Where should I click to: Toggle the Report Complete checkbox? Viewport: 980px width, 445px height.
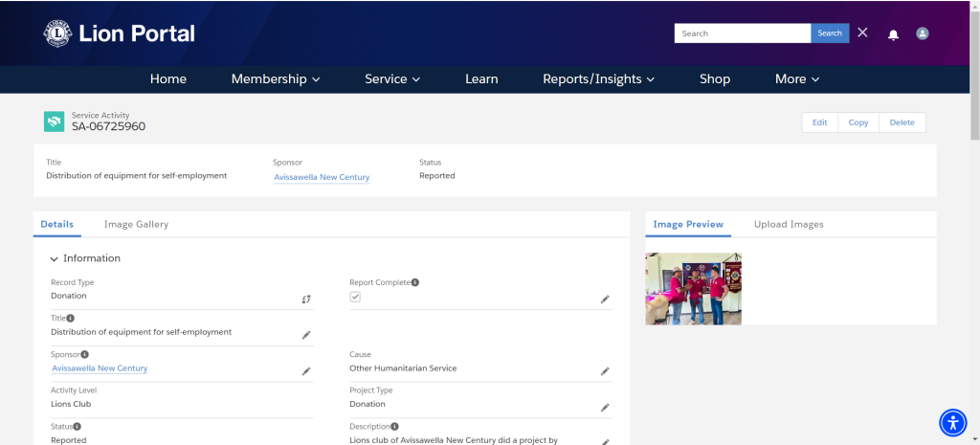pyautogui.click(x=355, y=297)
